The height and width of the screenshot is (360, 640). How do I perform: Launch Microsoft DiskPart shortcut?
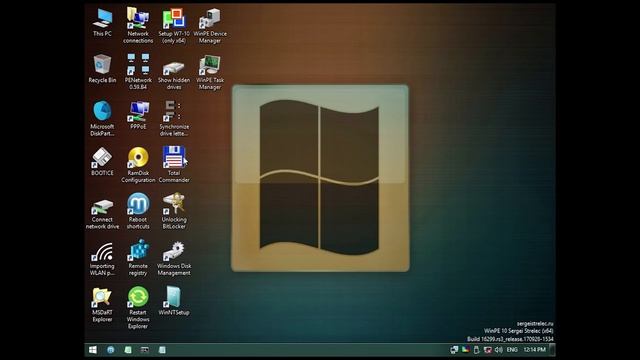tap(102, 118)
